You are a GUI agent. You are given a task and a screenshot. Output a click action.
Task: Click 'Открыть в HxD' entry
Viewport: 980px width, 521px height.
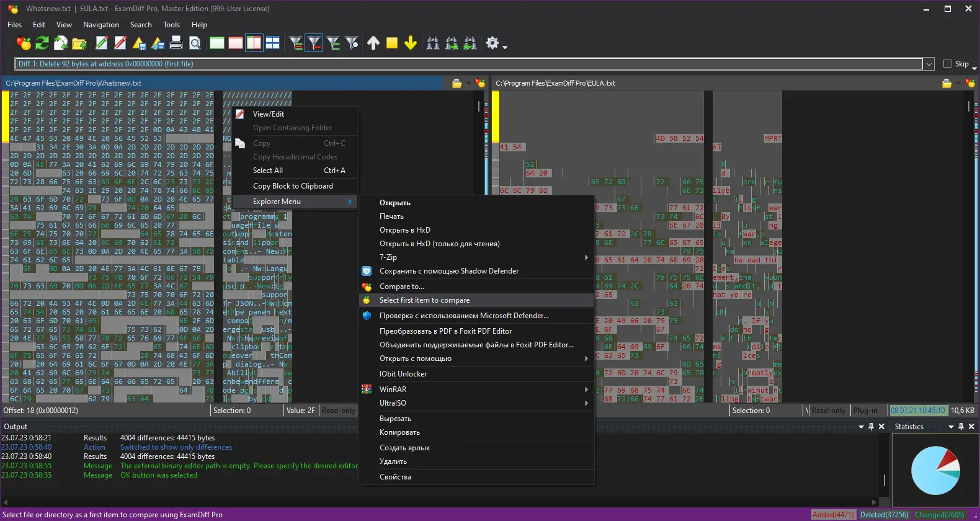[x=476, y=230]
